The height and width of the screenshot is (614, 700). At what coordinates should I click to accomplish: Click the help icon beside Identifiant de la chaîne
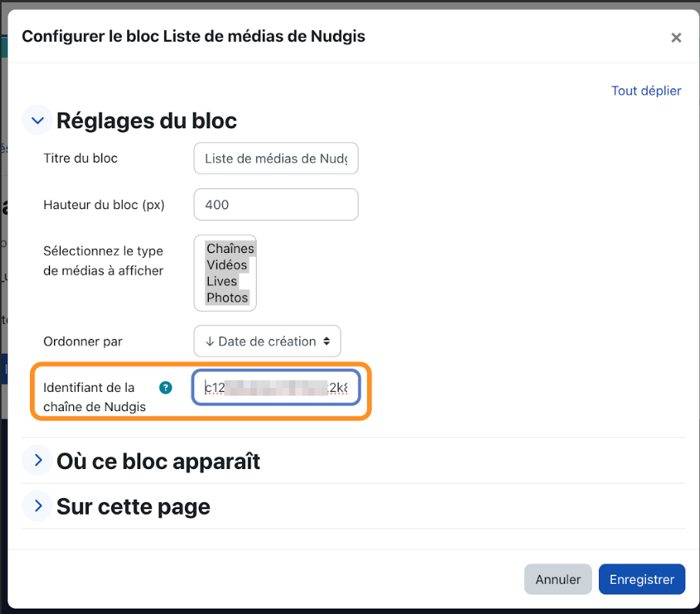[166, 387]
